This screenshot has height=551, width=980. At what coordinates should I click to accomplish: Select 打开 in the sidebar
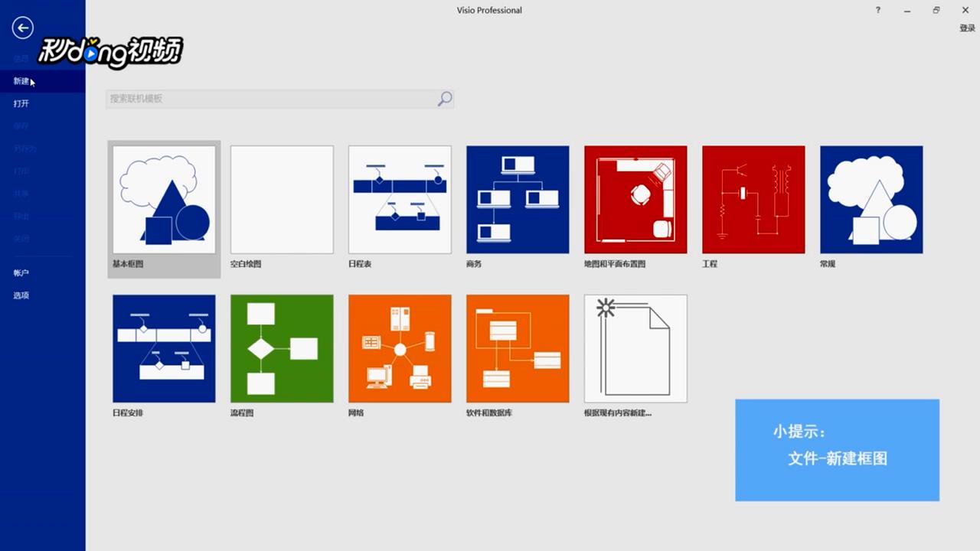pyautogui.click(x=21, y=103)
